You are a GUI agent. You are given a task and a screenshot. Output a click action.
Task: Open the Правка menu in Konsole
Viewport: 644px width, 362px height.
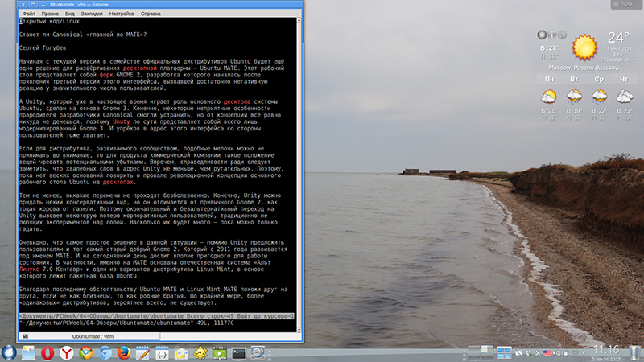(50, 14)
